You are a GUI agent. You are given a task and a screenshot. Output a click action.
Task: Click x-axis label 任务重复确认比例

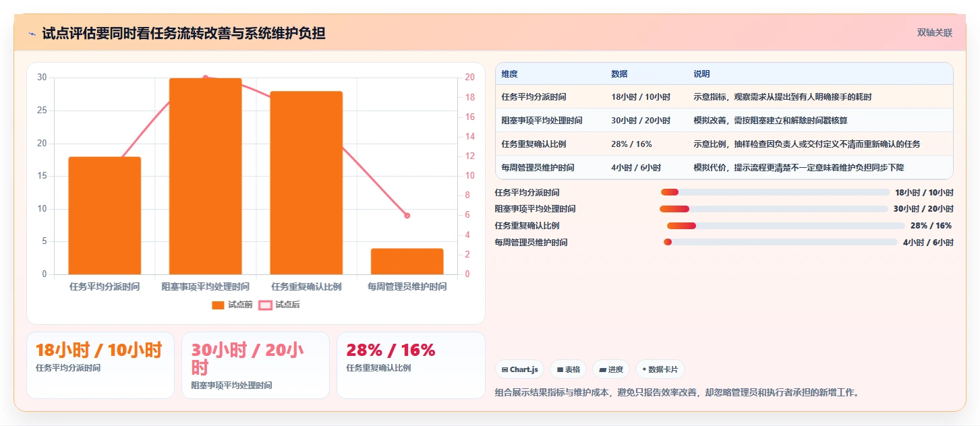point(306,286)
